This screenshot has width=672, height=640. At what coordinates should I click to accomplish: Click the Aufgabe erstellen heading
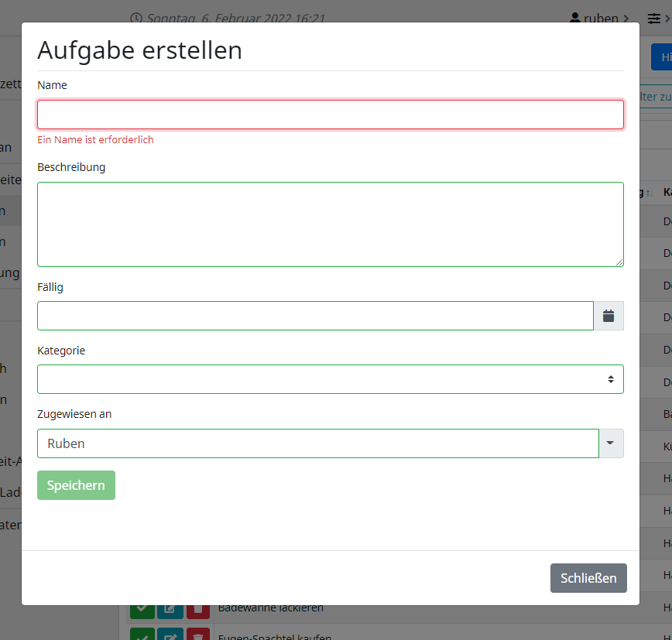click(x=139, y=50)
